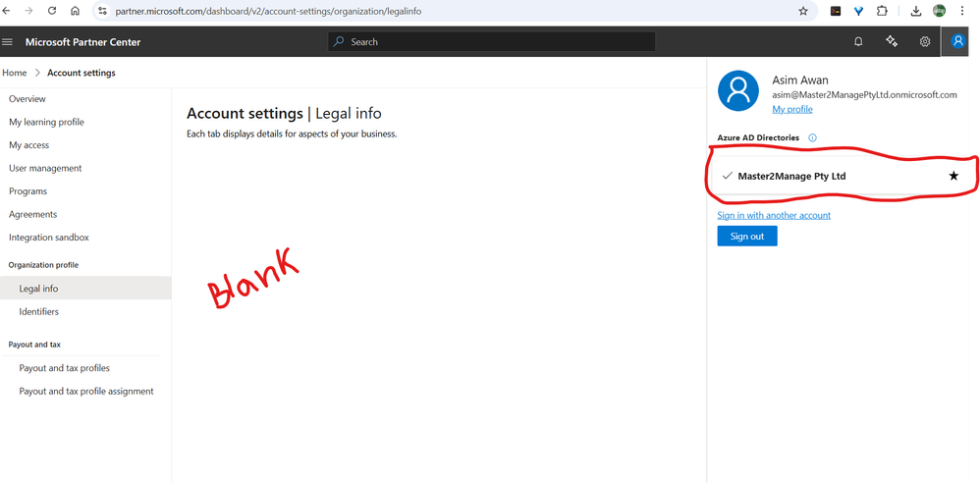Open Agreements in sidebar
Image resolution: width=980 pixels, height=483 pixels.
pyautogui.click(x=33, y=214)
